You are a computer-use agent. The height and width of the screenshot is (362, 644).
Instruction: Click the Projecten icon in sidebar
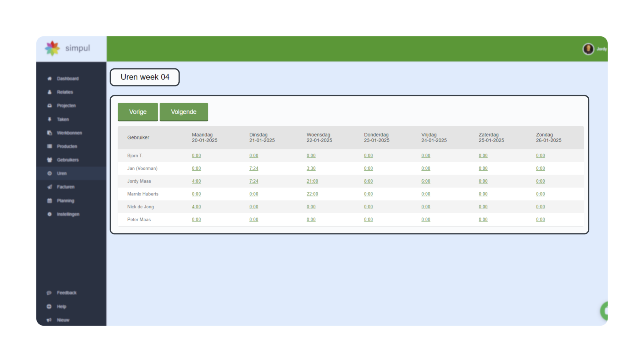49,106
